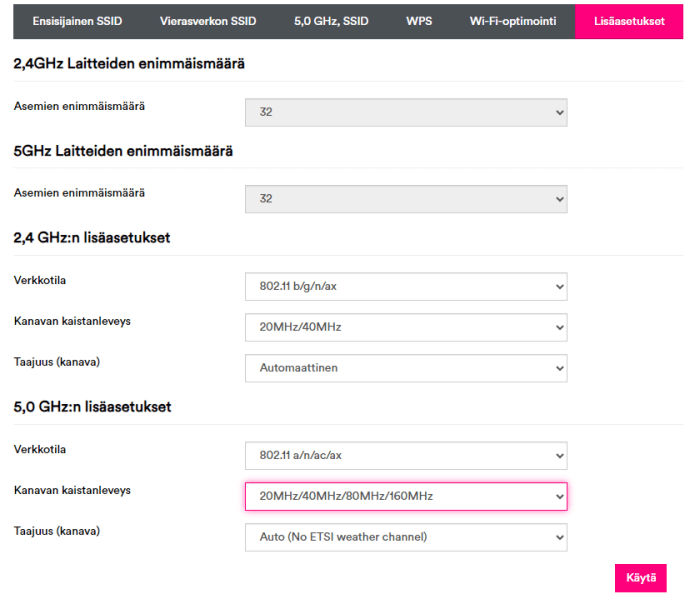Screen dimensions: 700x604
Task: Click Kanavan kaistanleveys label in 5,0 GHz settings
Action: click(x=72, y=491)
